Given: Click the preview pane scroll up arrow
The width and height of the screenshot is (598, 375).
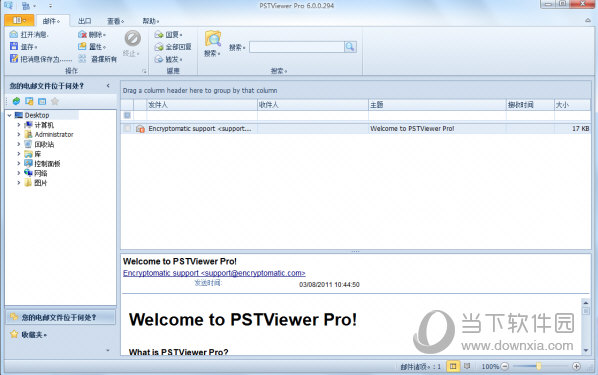Looking at the screenshot, I should click(x=586, y=302).
